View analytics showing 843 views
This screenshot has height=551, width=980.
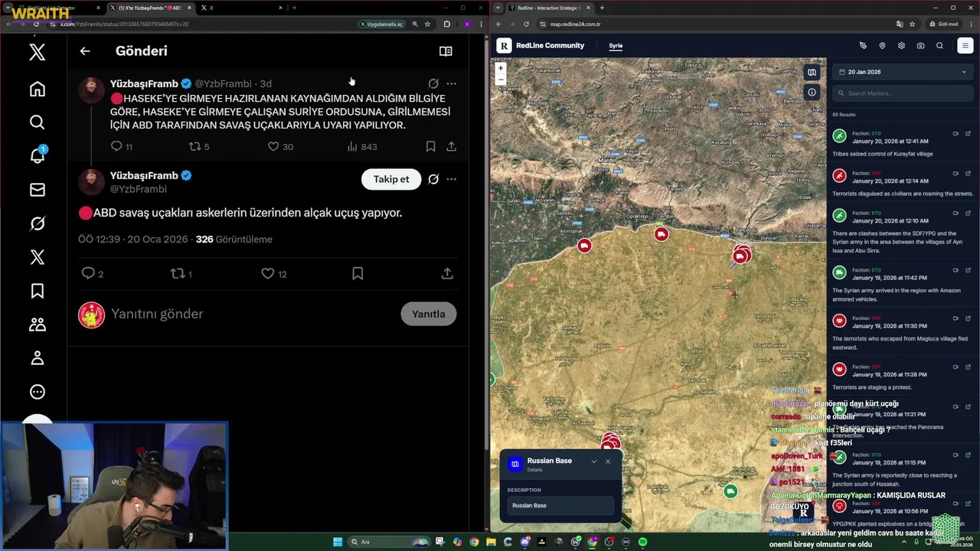[361, 146]
